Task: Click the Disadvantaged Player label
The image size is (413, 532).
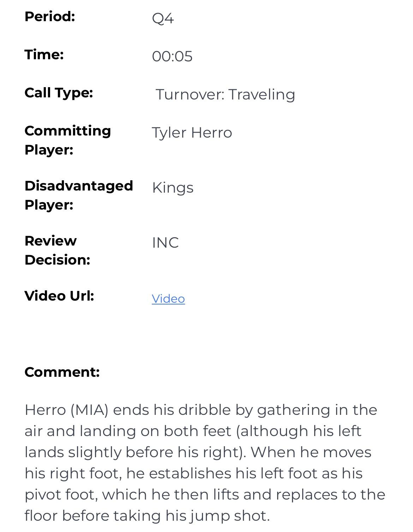Action: 78,195
